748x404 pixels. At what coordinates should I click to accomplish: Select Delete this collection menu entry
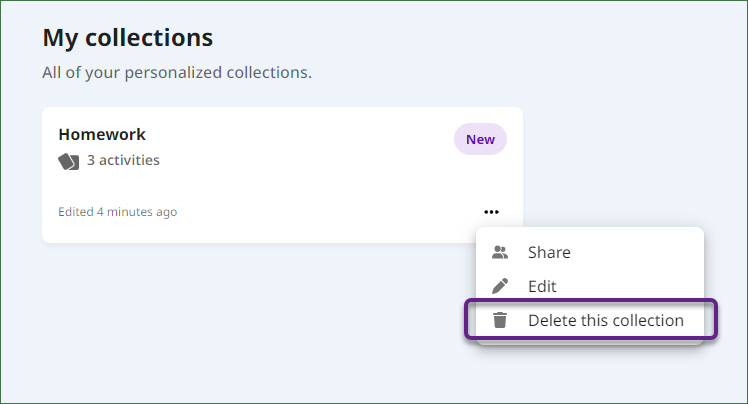click(x=590, y=320)
